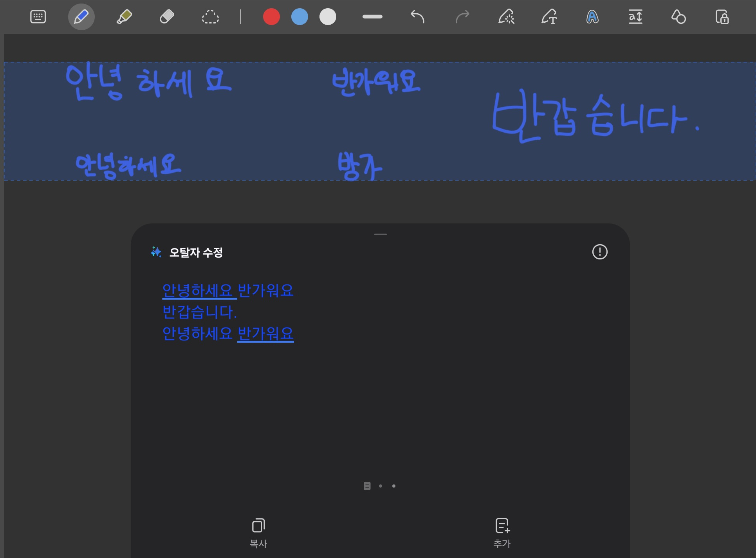Open the info alert icon in 오탈자 수정 panel
This screenshot has width=756, height=558.
599,252
